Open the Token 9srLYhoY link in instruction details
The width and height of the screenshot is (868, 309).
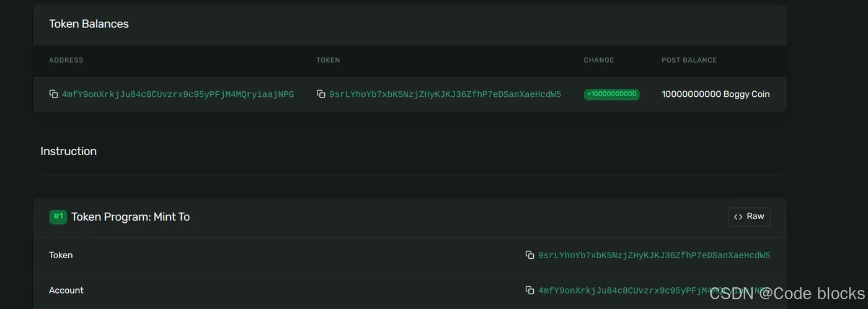click(654, 255)
